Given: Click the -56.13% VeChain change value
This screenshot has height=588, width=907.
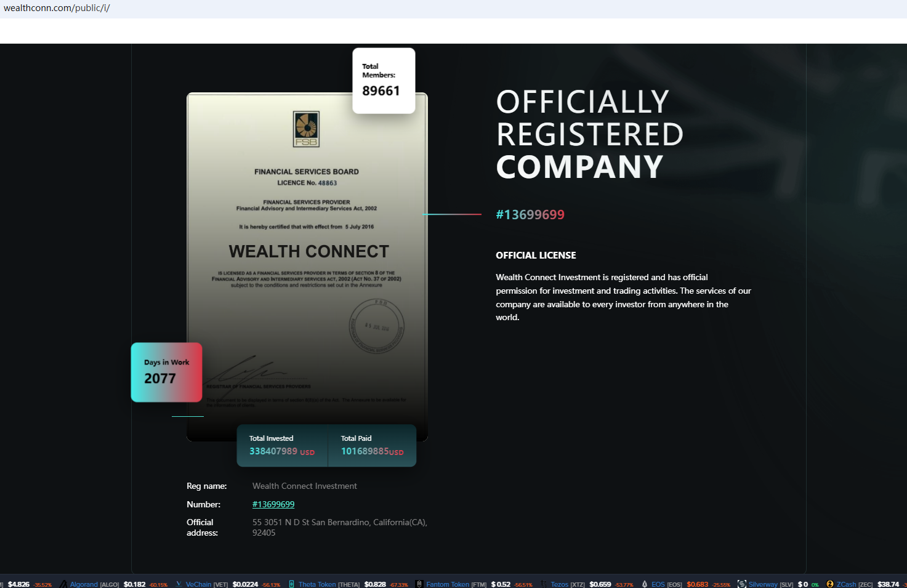Looking at the screenshot, I should click(x=271, y=584).
